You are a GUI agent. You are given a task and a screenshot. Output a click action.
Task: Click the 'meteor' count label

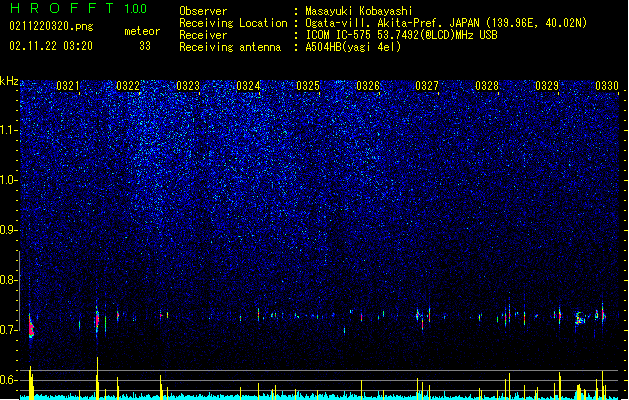tap(142, 31)
